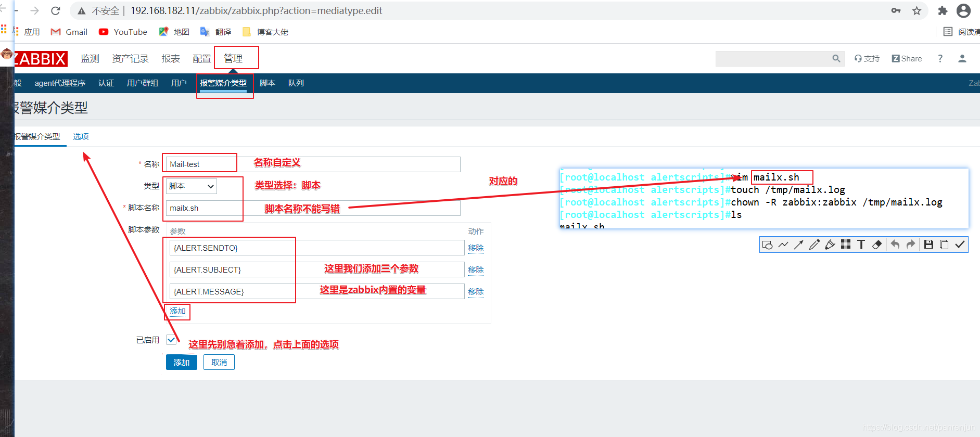Confirm the capture with the checkmark
Viewport: 980px width, 437px height.
pyautogui.click(x=960, y=245)
